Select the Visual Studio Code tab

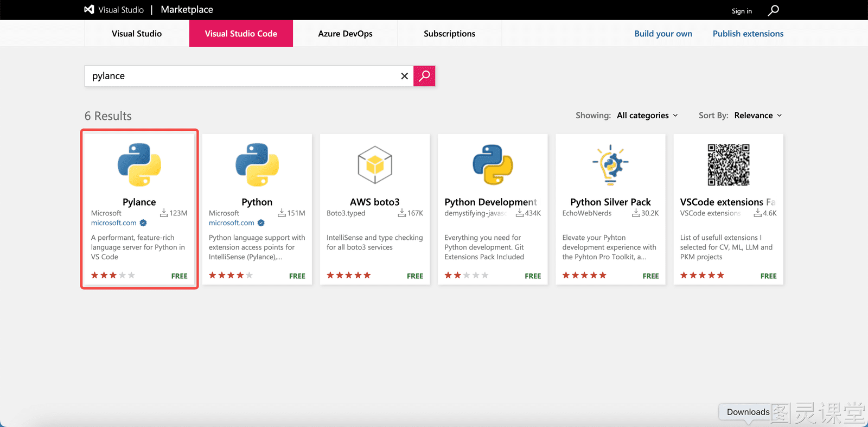click(x=241, y=34)
